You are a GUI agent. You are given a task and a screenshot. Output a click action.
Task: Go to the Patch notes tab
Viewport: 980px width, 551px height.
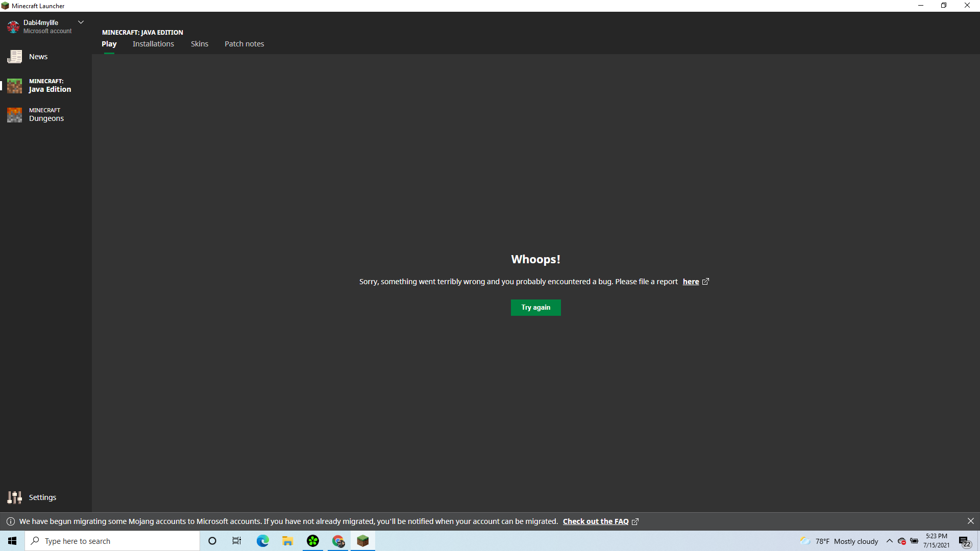tap(244, 44)
